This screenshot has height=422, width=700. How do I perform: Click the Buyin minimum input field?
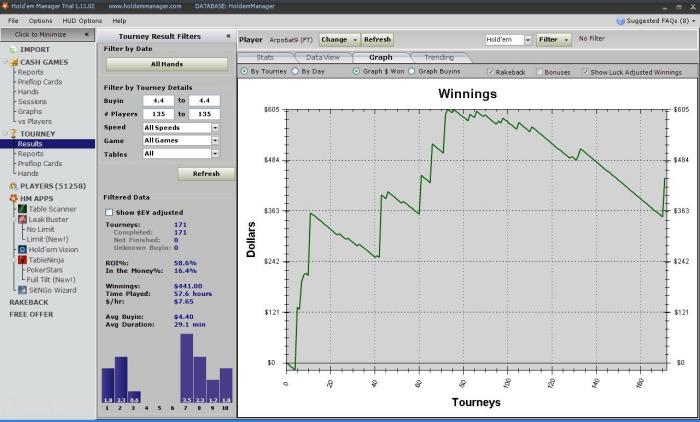coord(158,101)
